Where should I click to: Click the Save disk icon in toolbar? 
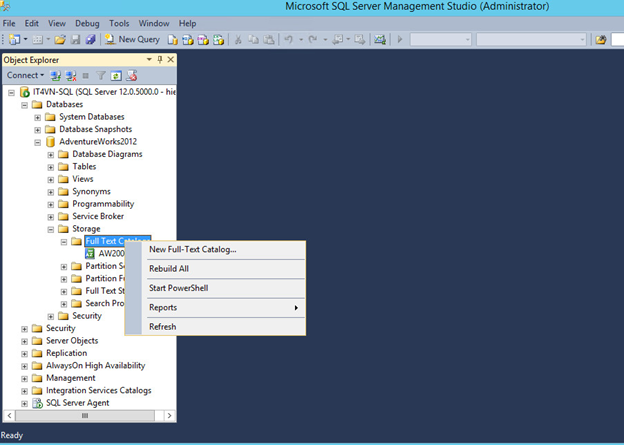(75, 39)
